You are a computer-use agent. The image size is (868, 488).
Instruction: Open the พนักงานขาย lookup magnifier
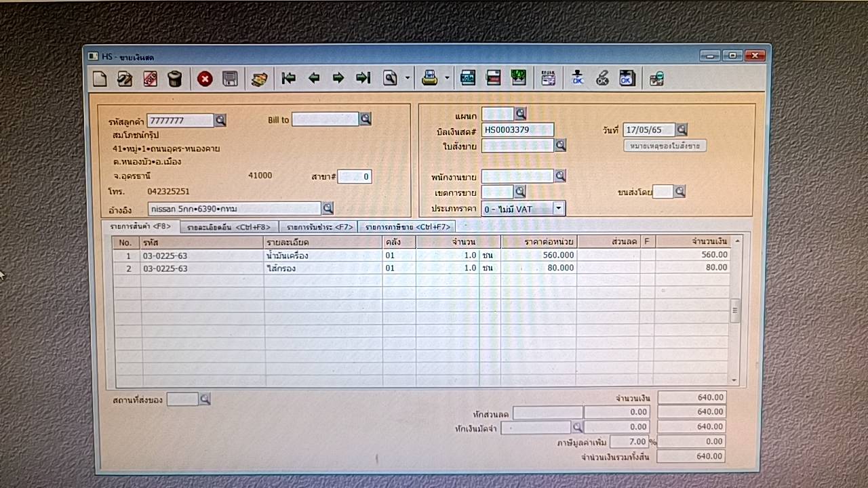[560, 176]
